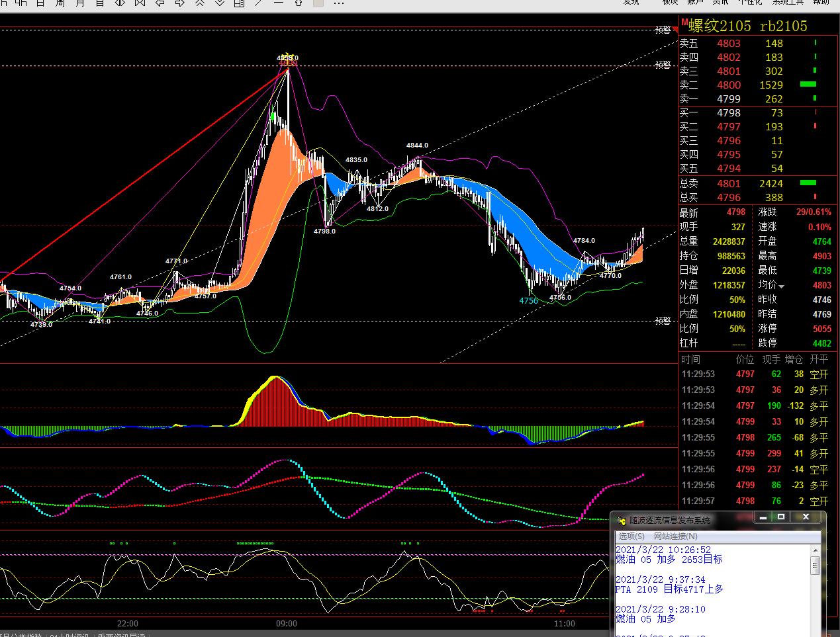Select the horizontal line drawing tool

279,3
